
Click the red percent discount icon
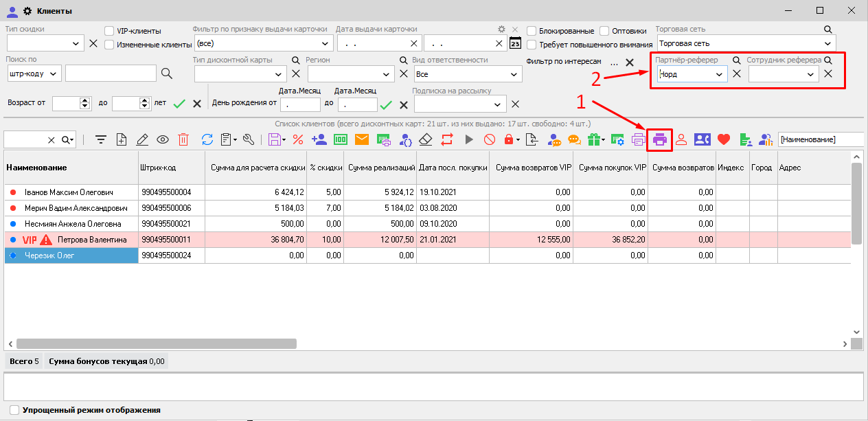(298, 139)
